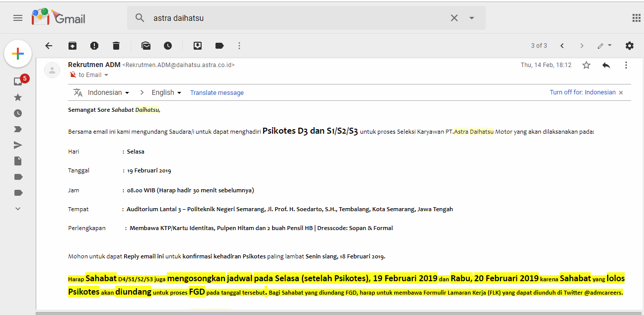The height and width of the screenshot is (315, 644).
Task: Report this email as spam
Action: 94,46
